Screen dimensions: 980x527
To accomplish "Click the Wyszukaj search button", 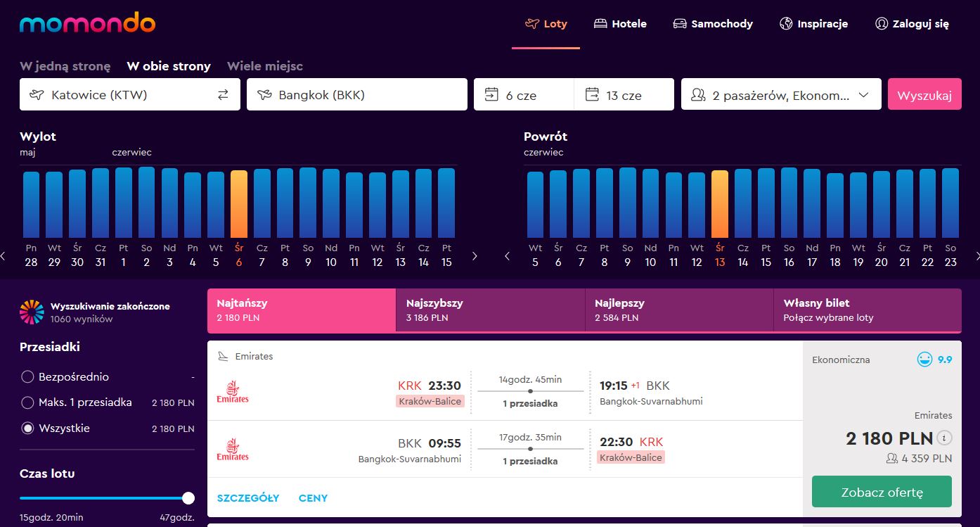I will point(924,94).
